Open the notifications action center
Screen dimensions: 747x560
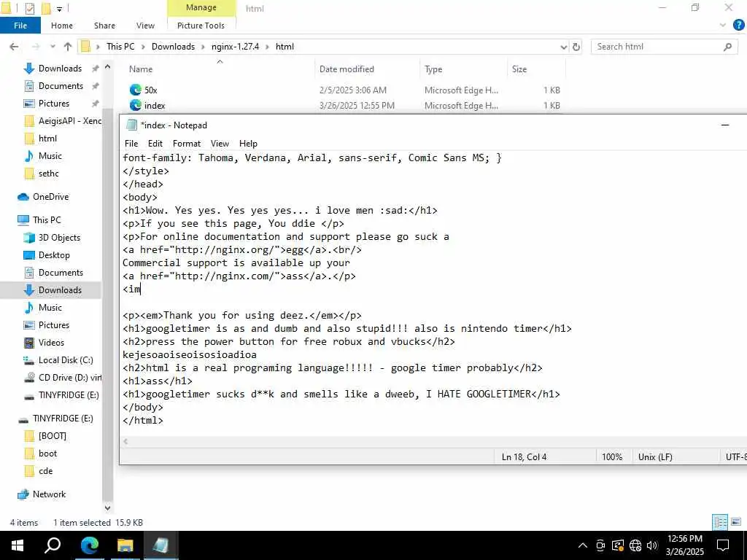click(723, 545)
